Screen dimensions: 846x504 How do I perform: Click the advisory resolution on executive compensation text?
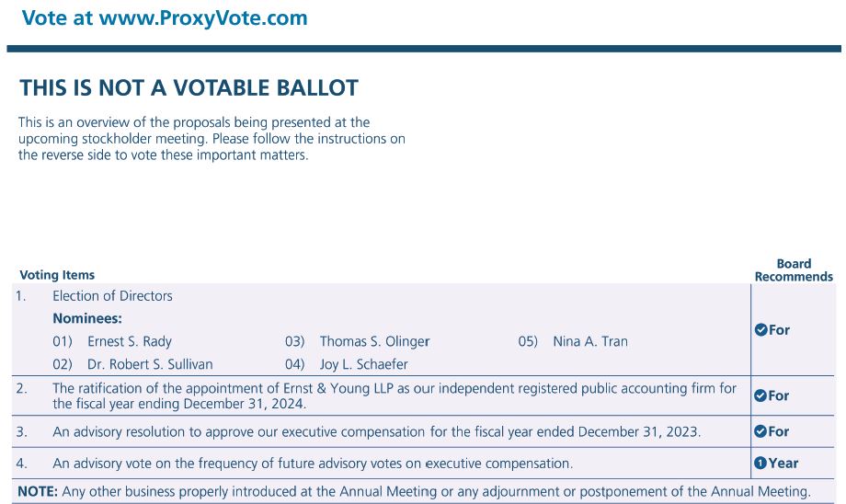(x=376, y=431)
